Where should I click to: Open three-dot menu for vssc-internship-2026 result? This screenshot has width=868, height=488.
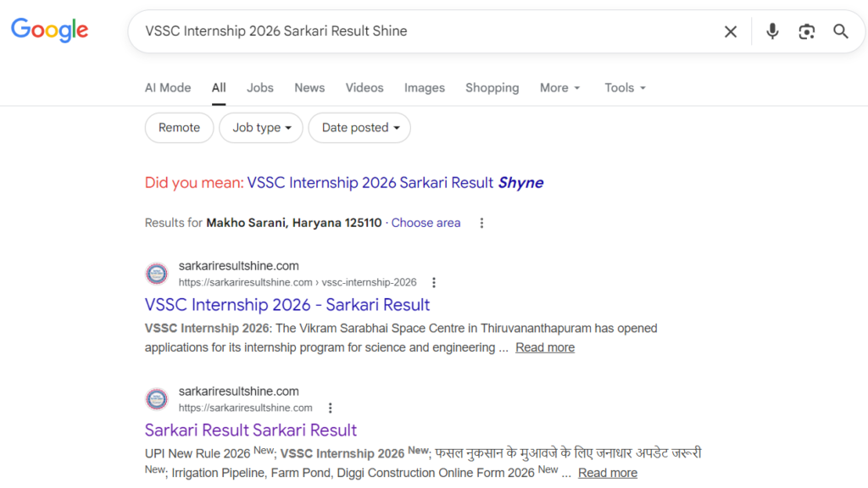tap(434, 282)
